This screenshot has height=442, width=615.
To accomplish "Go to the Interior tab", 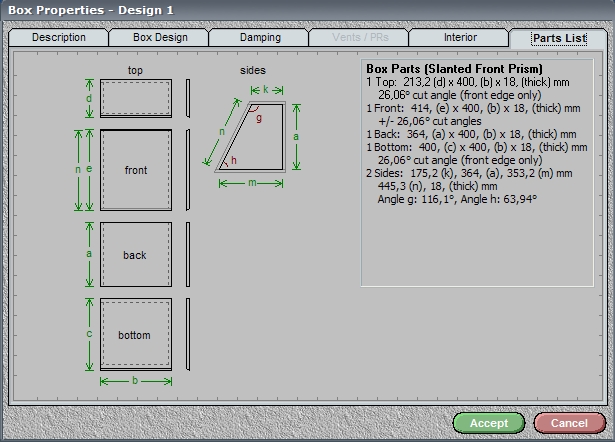I will click(x=460, y=38).
